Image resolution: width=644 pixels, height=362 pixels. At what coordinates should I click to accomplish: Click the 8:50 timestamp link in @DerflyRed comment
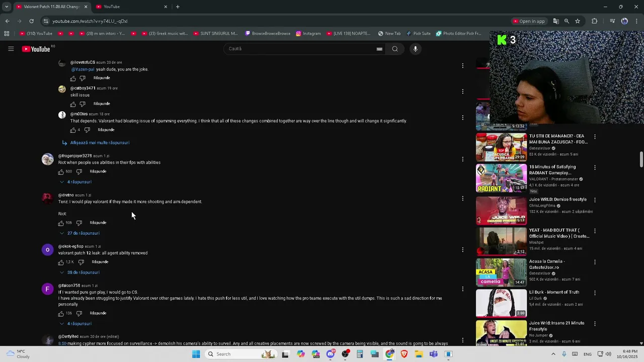62,343
